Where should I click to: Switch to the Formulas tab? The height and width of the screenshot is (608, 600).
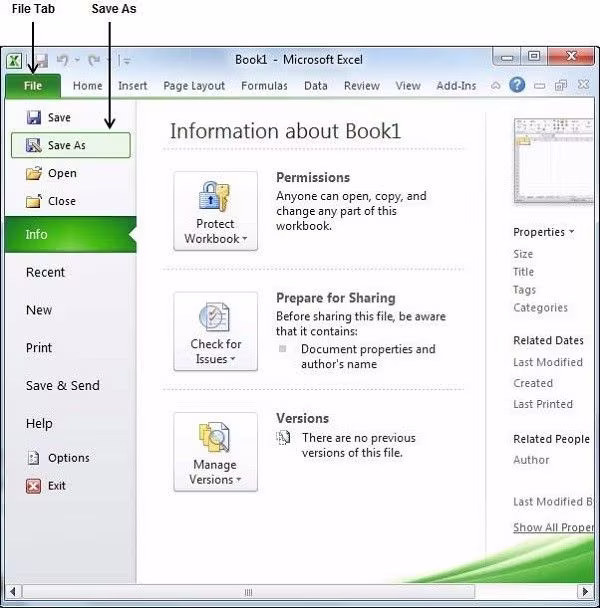tap(265, 86)
